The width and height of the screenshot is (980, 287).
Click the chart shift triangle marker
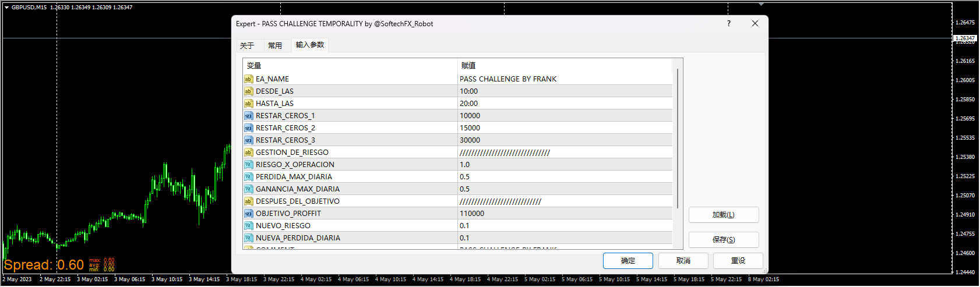pos(761,4)
